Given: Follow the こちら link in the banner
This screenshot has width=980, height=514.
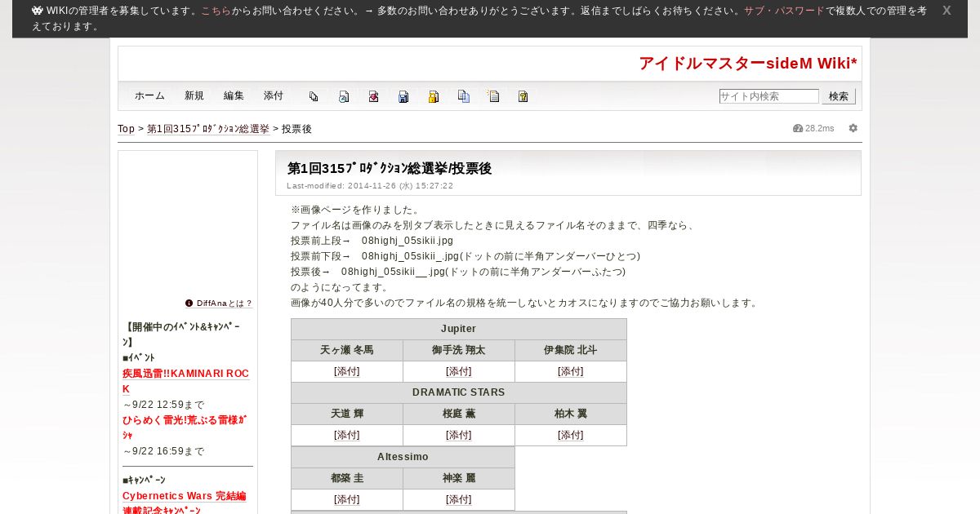Looking at the screenshot, I should click(216, 11).
